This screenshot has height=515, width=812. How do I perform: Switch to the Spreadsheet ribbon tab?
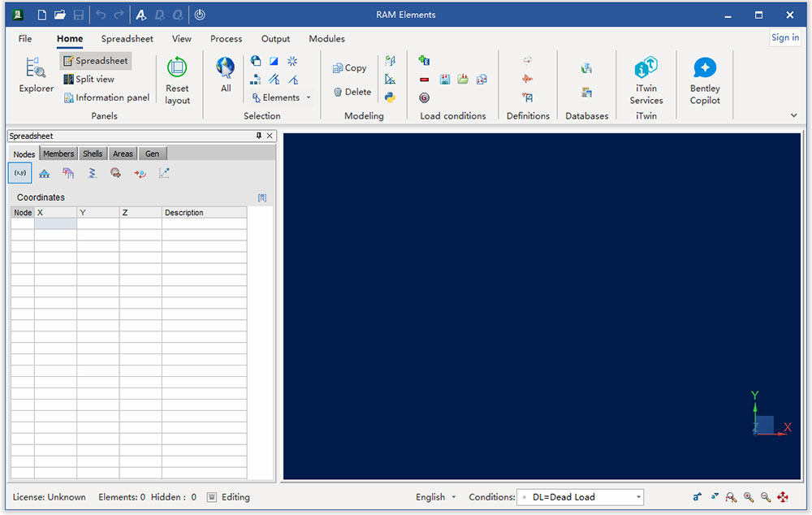click(x=127, y=39)
